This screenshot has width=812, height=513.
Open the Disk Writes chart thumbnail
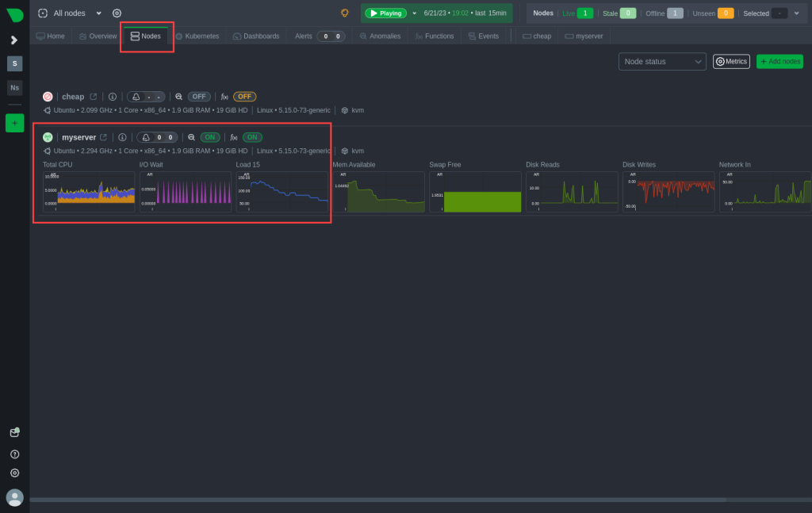coord(668,192)
